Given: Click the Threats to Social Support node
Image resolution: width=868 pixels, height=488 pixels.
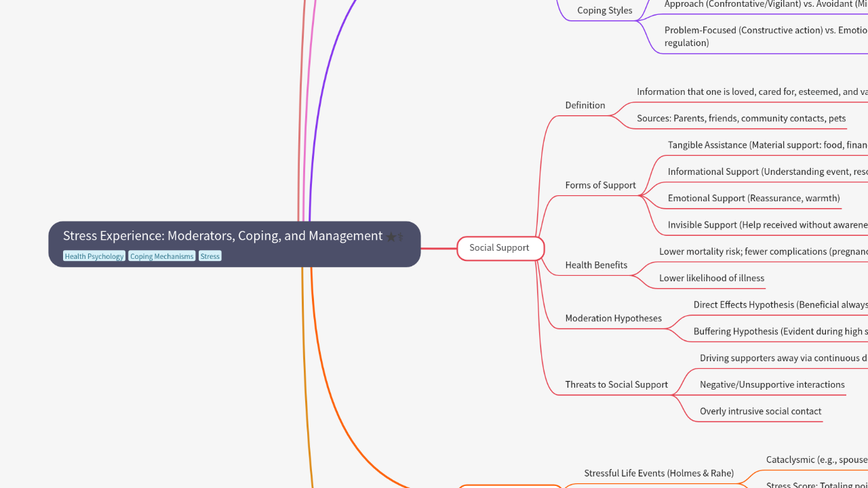Looking at the screenshot, I should (616, 385).
